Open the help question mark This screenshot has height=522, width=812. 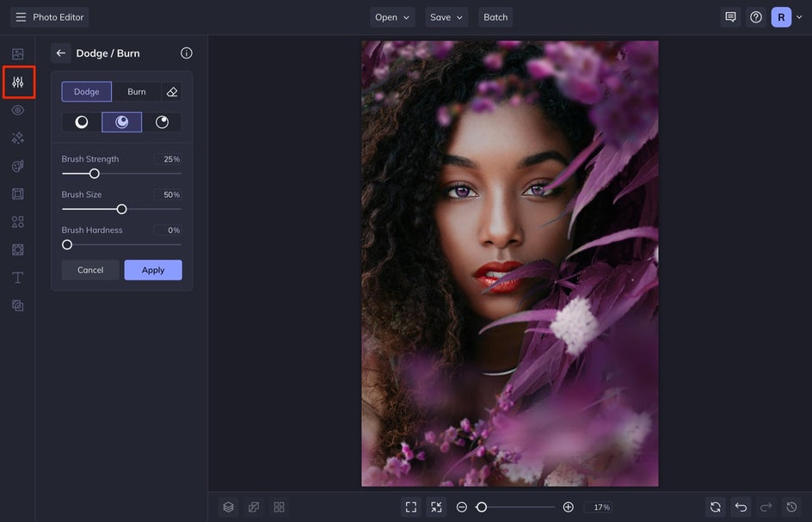pos(756,17)
